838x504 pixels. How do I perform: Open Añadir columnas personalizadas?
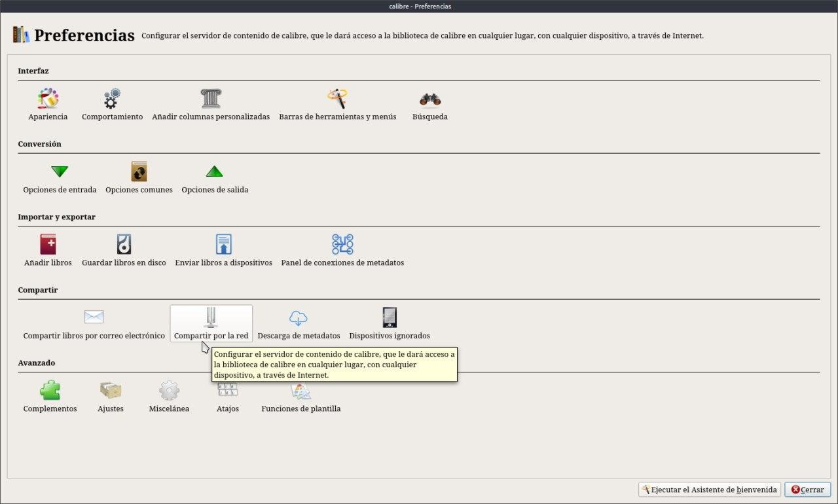pyautogui.click(x=211, y=105)
